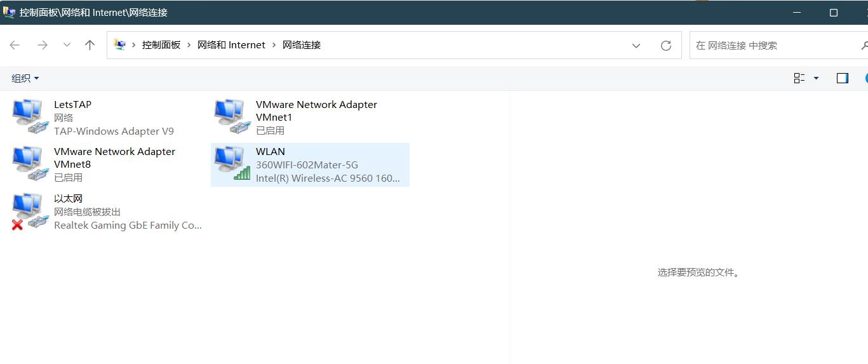Image resolution: width=868 pixels, height=364 pixels.
Task: Select the 以太网 Ethernet adapter icon
Action: point(31,211)
